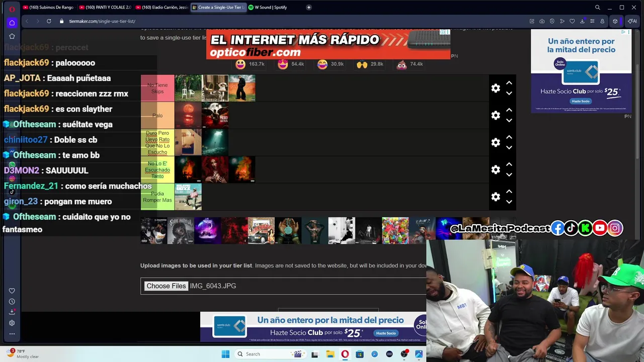
Task: Click the heart bookmark icon in address toolbar
Action: [x=572, y=21]
